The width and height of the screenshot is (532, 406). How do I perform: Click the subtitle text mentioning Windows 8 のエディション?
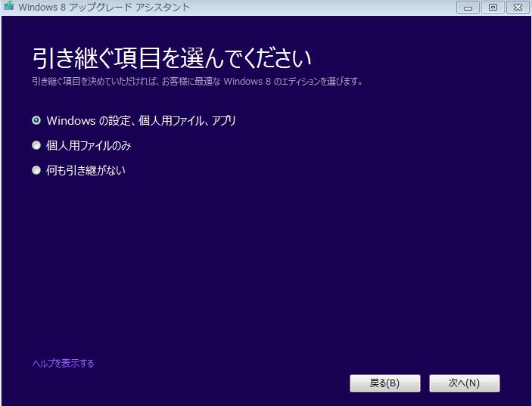coord(198,82)
